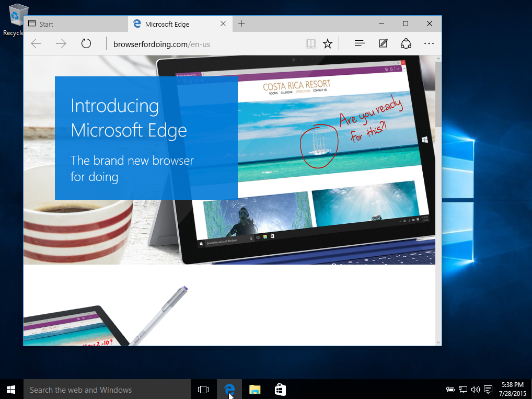
Task: Launch the Store from the taskbar
Action: click(280, 390)
